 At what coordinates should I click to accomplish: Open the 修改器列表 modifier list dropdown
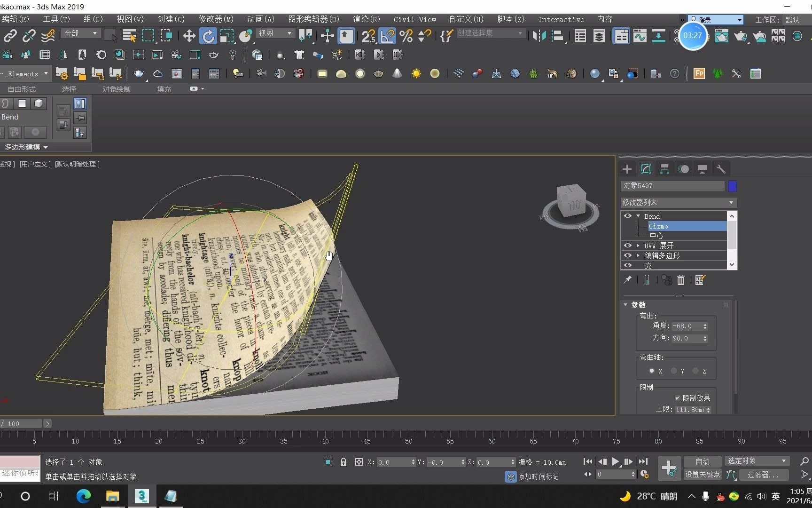(679, 203)
